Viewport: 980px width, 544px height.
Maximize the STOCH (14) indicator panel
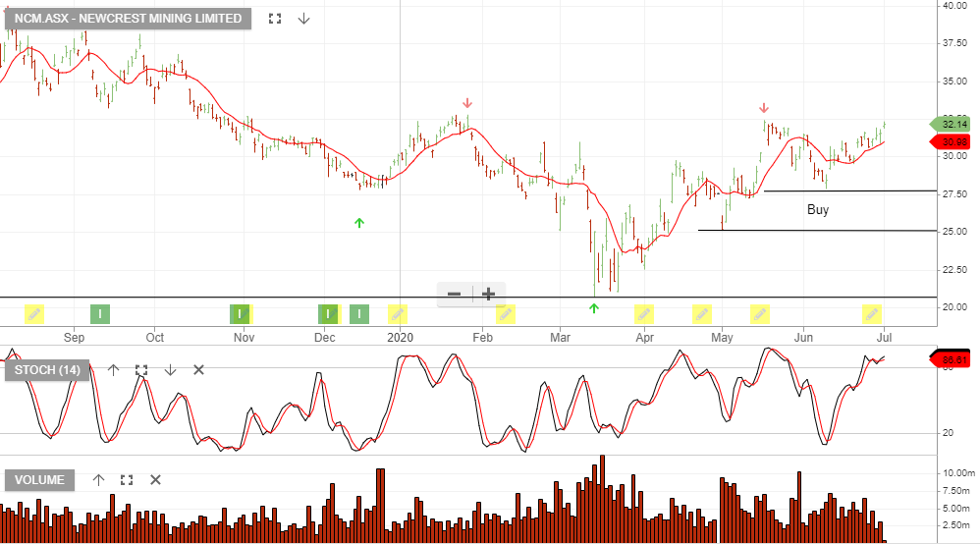(x=141, y=370)
